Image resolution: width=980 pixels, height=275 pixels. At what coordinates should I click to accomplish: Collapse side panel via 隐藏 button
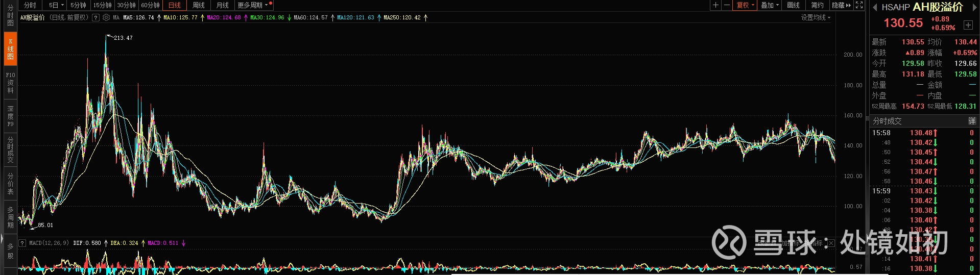click(841, 5)
